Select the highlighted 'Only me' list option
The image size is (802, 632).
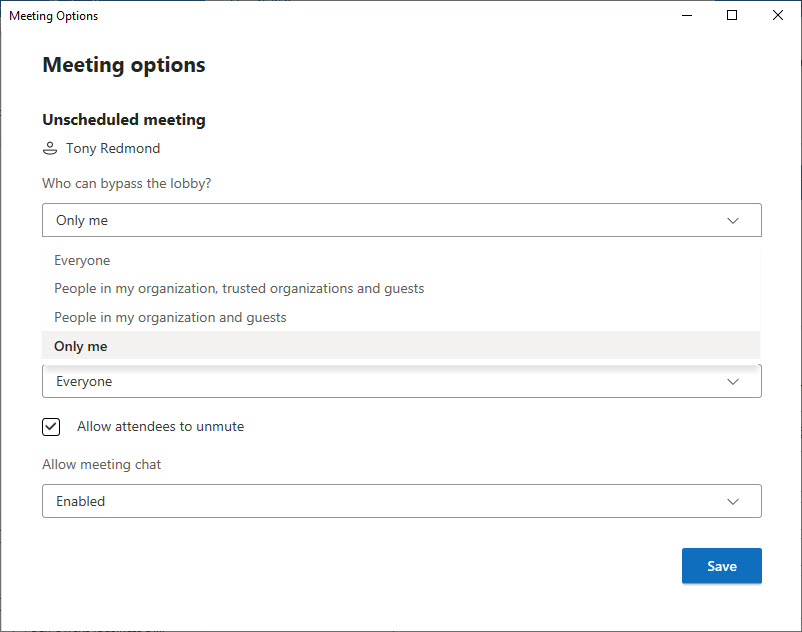81,346
